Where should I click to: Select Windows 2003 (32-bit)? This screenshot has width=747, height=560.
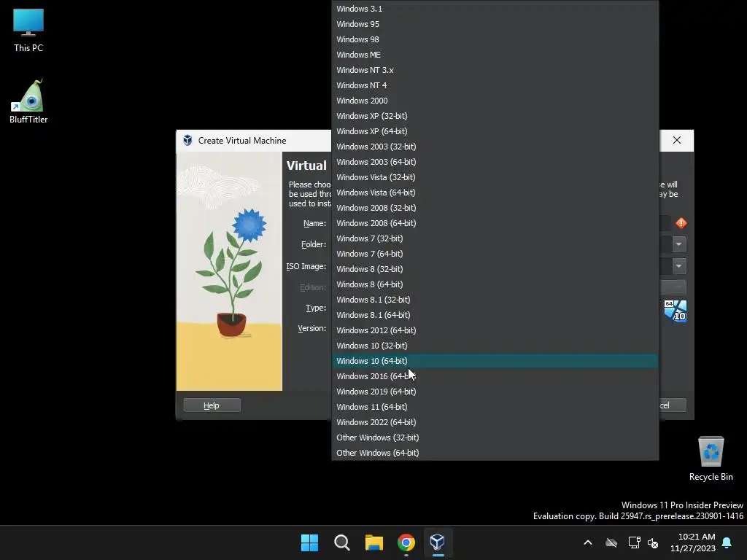coord(495,147)
